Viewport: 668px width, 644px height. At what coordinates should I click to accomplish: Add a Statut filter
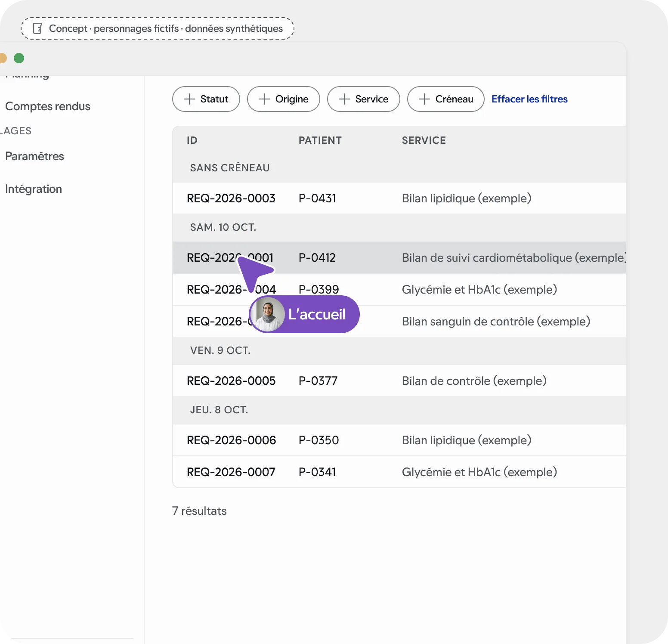(206, 99)
